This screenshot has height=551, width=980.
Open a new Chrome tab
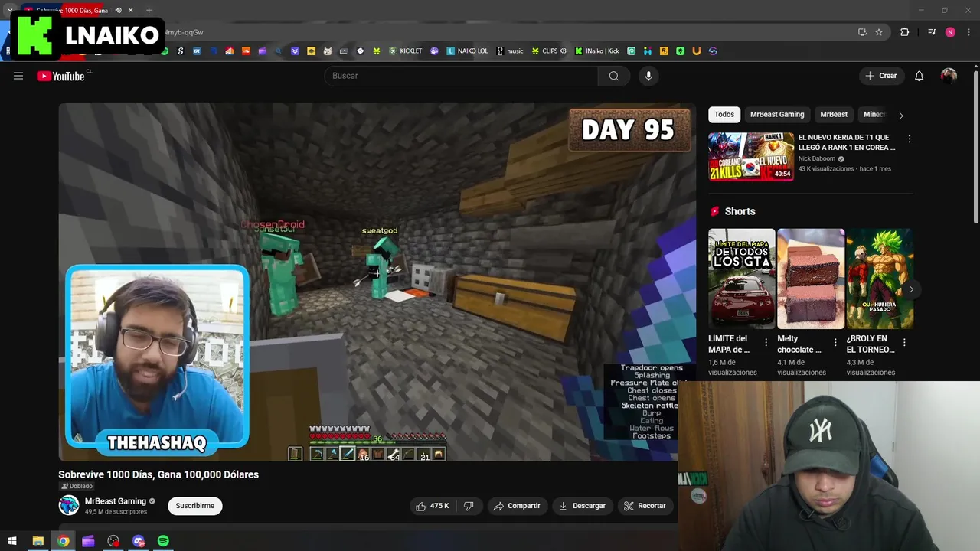coord(149,11)
